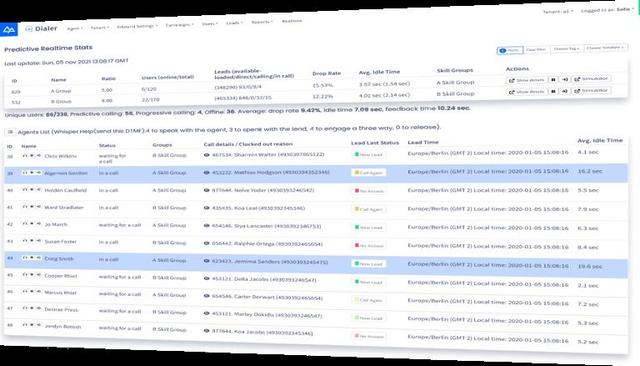Viewport: 640px width, 366px height.
Task: Open the Choose Tag dropdown
Action: [x=567, y=49]
